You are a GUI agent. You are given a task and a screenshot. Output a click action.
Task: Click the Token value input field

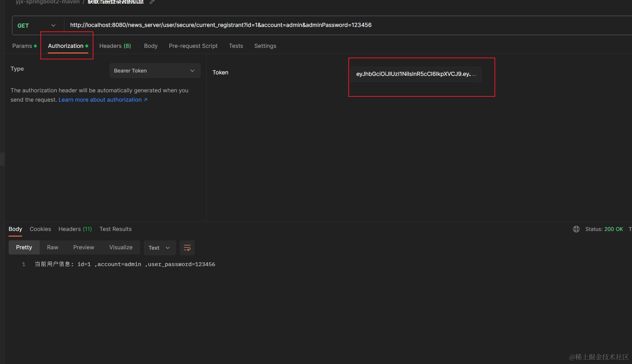pos(416,74)
